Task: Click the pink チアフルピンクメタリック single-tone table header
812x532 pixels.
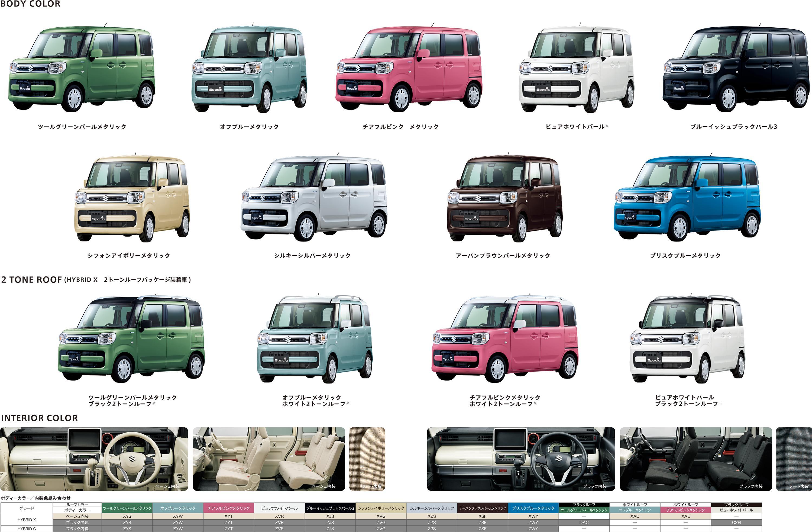Action: pos(229,508)
